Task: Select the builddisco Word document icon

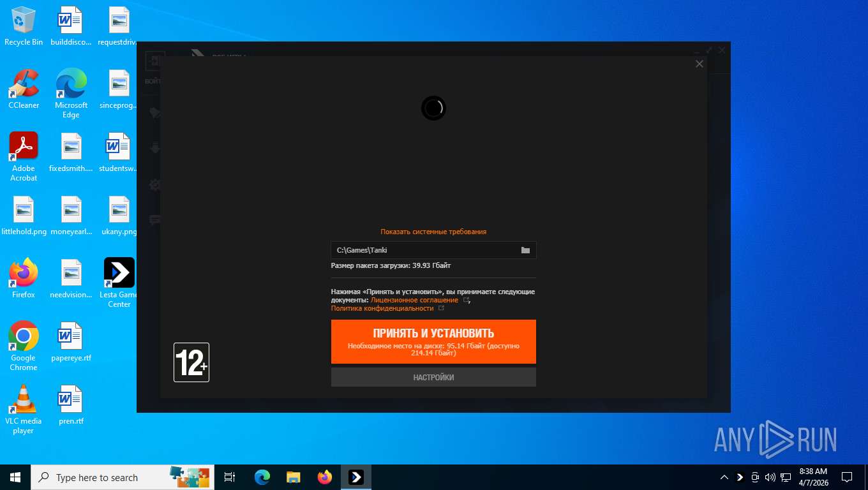Action: coord(71,26)
